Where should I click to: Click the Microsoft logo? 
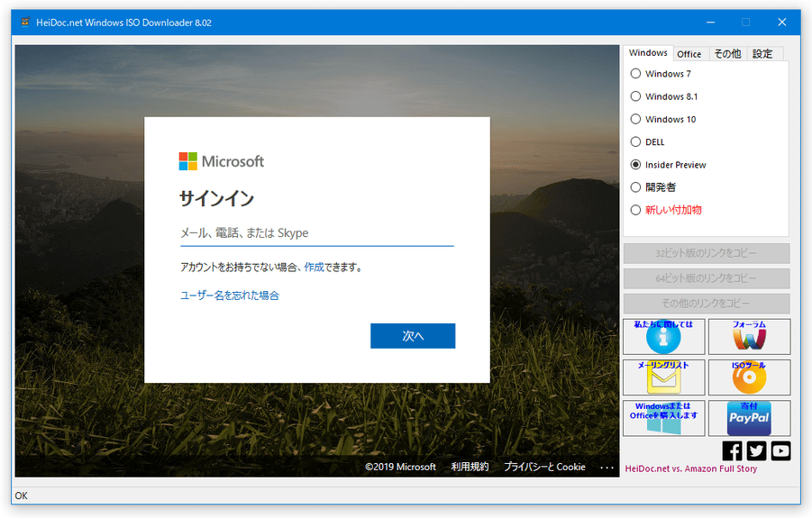click(221, 161)
